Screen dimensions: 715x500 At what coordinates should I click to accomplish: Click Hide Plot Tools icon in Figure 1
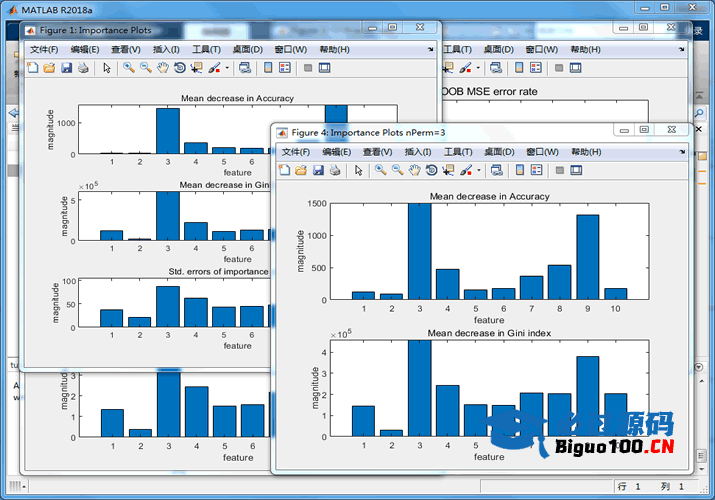click(x=308, y=68)
